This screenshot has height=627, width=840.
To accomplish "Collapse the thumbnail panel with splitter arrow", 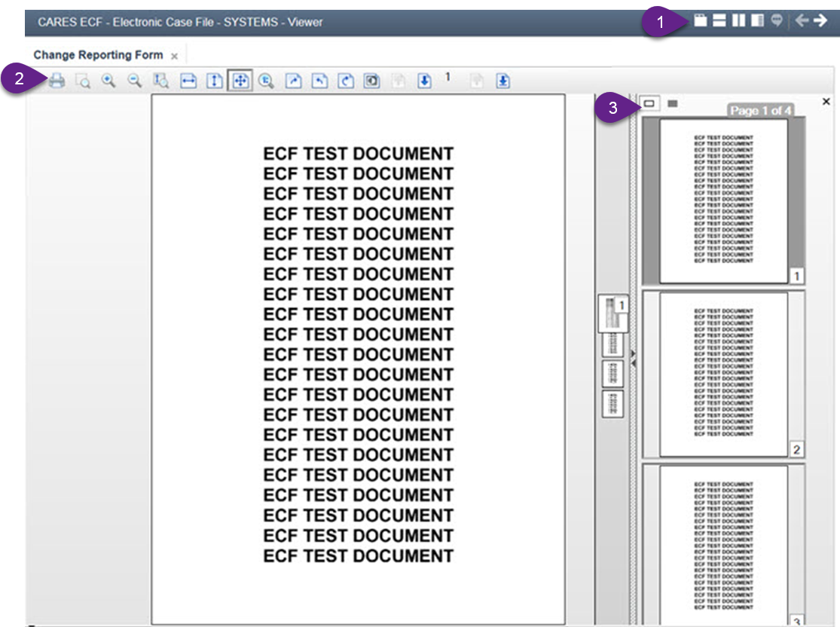I will click(634, 362).
